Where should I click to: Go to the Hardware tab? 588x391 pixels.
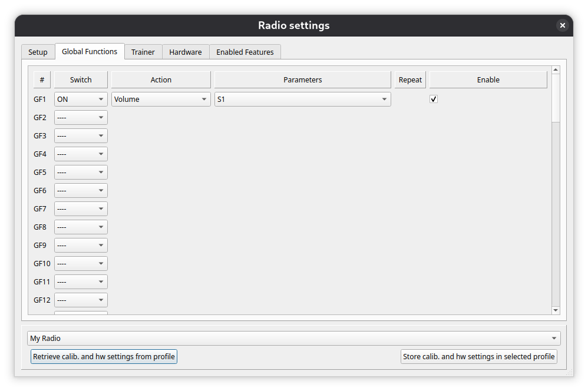(x=185, y=52)
